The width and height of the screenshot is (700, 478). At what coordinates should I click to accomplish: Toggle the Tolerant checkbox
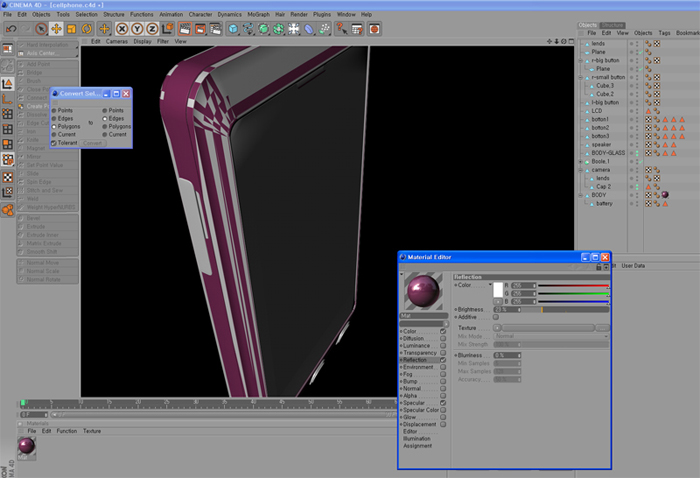[54, 143]
